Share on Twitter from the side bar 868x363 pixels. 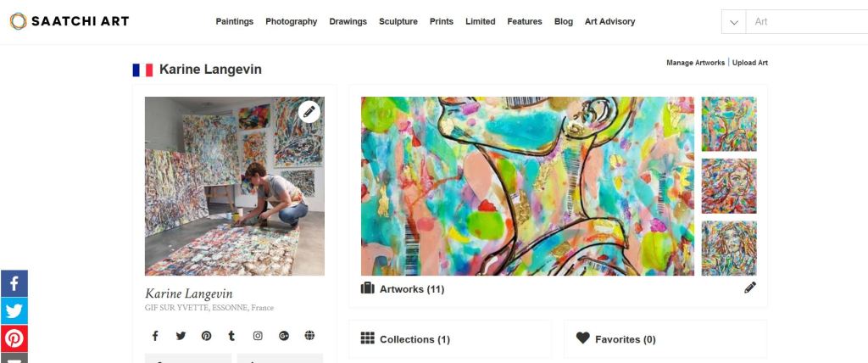coord(14,310)
